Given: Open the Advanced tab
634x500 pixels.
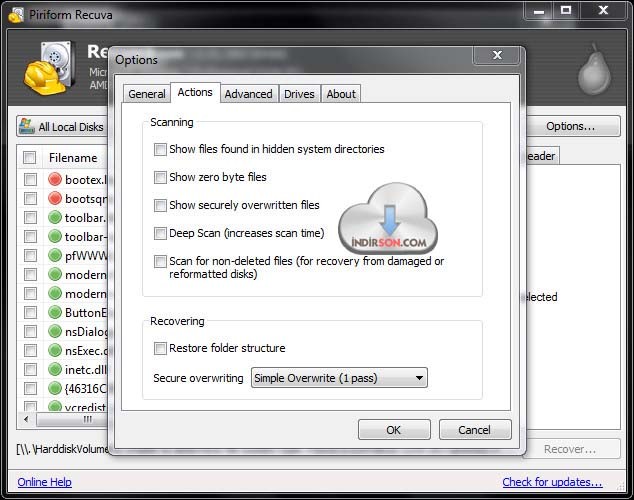Looking at the screenshot, I should (x=248, y=94).
